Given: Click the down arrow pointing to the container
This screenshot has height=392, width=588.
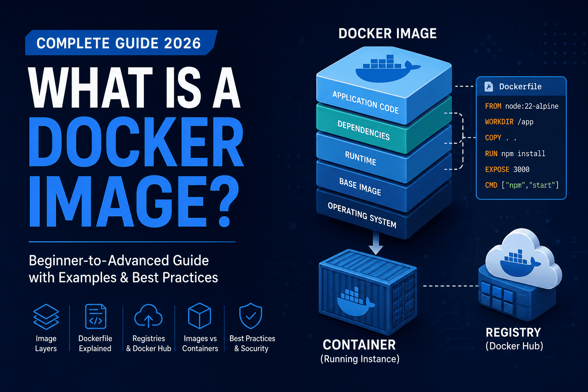Looking at the screenshot, I should pos(376,243).
